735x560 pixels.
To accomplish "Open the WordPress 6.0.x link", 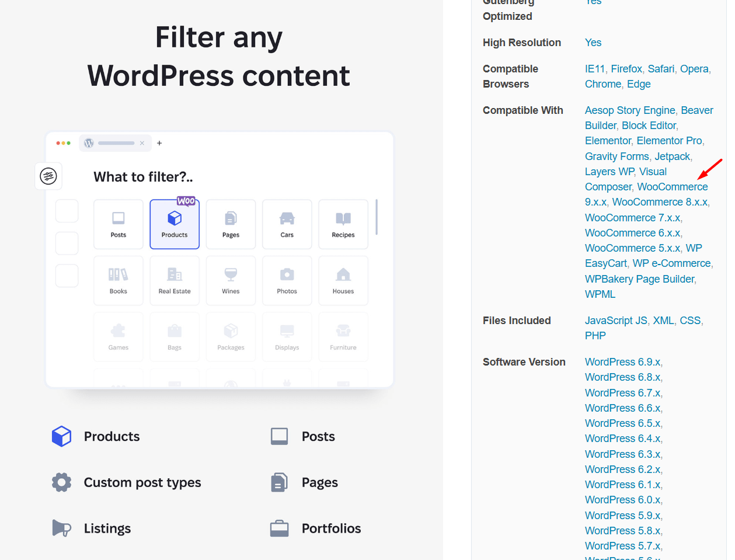I will (x=622, y=500).
